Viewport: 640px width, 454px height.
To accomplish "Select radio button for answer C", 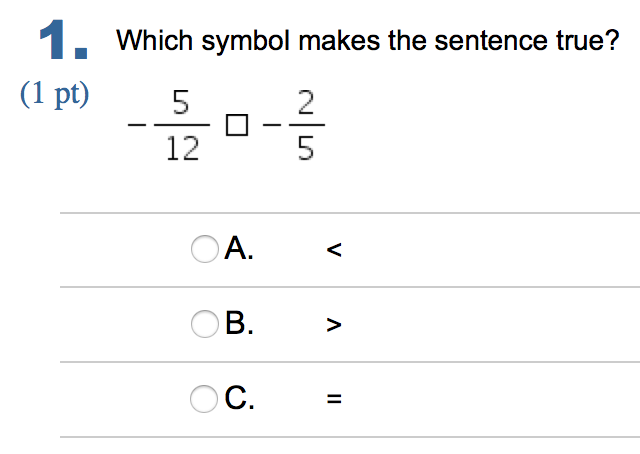I will click(x=204, y=399).
